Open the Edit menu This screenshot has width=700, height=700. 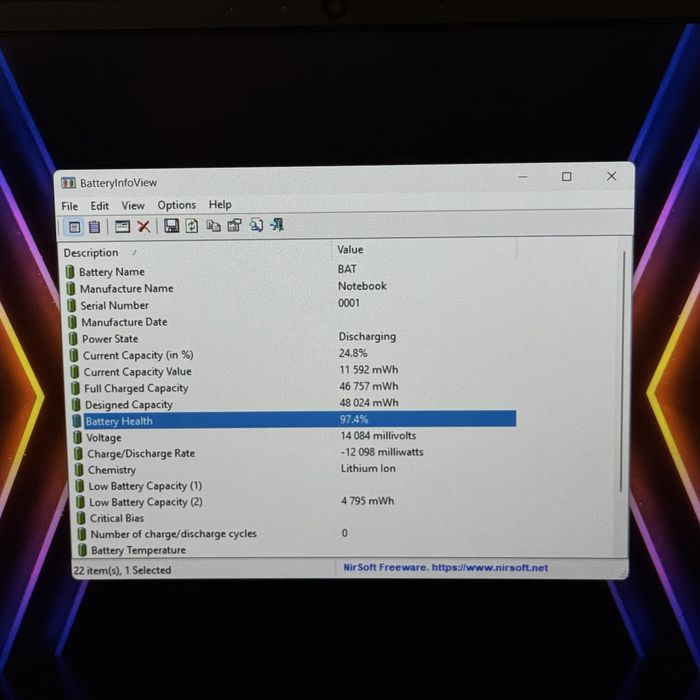pyautogui.click(x=100, y=206)
